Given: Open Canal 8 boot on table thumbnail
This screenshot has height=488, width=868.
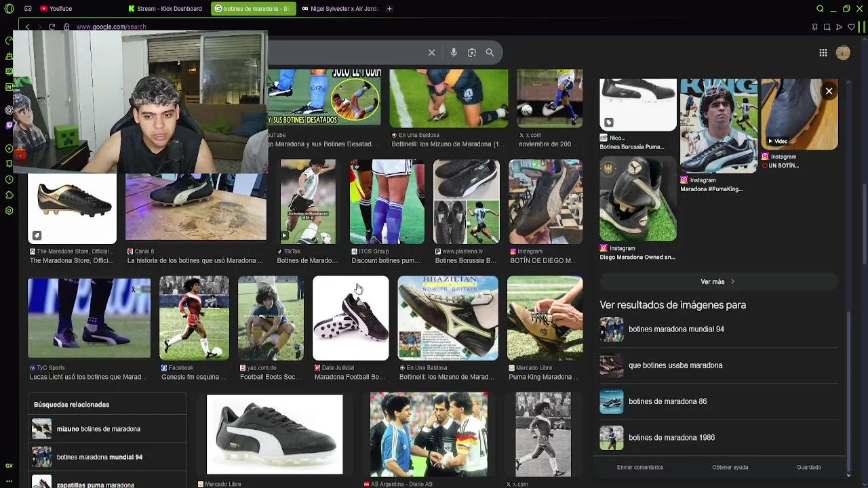Looking at the screenshot, I should click(196, 207).
